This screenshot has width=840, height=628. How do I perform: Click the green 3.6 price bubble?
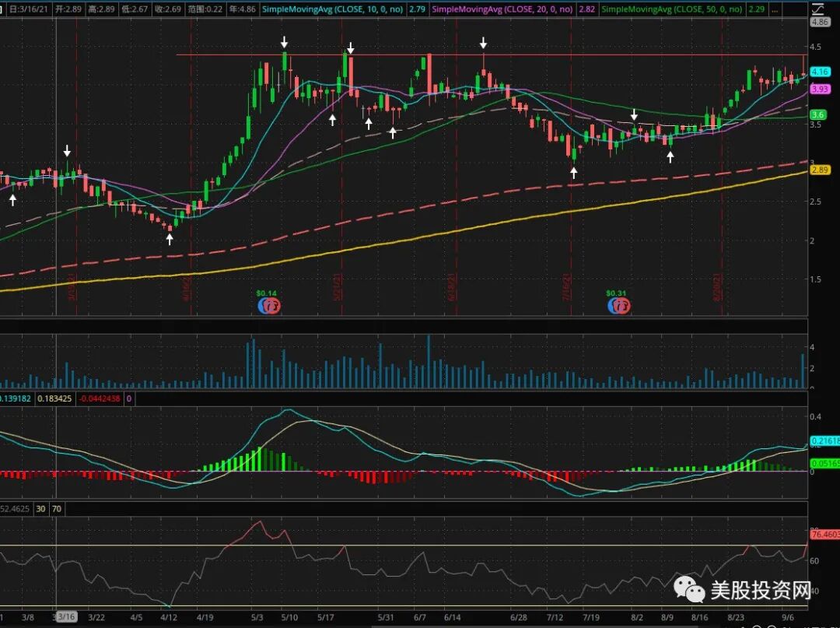(817, 114)
